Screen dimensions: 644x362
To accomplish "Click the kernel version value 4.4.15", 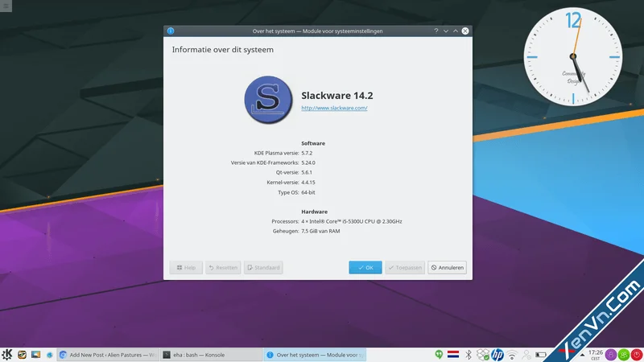I will (308, 183).
